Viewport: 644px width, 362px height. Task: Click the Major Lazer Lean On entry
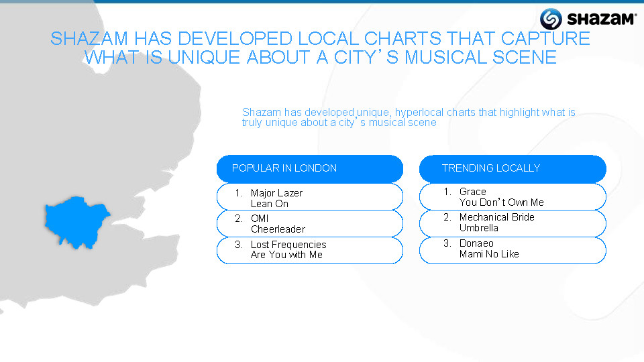[310, 197]
